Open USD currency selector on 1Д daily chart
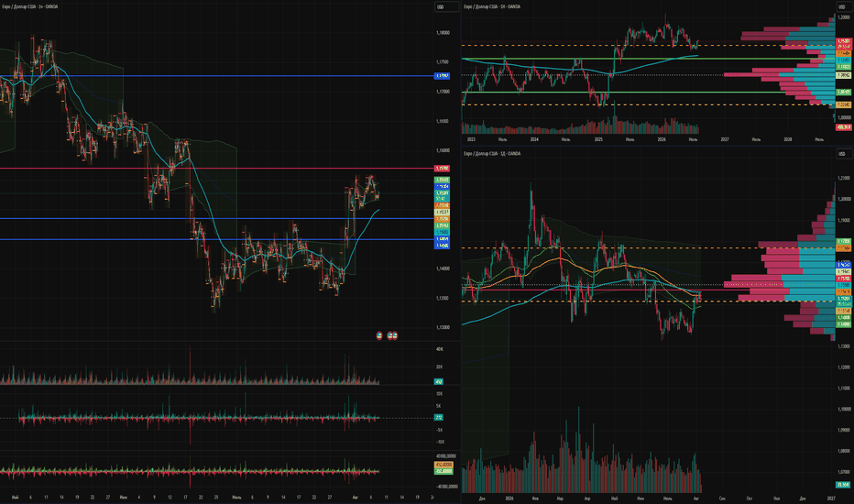 (x=844, y=154)
